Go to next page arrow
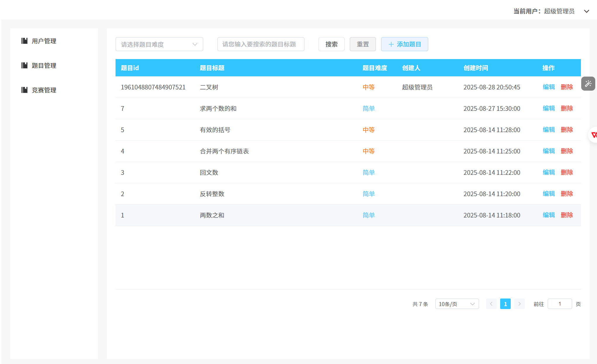 click(x=519, y=304)
